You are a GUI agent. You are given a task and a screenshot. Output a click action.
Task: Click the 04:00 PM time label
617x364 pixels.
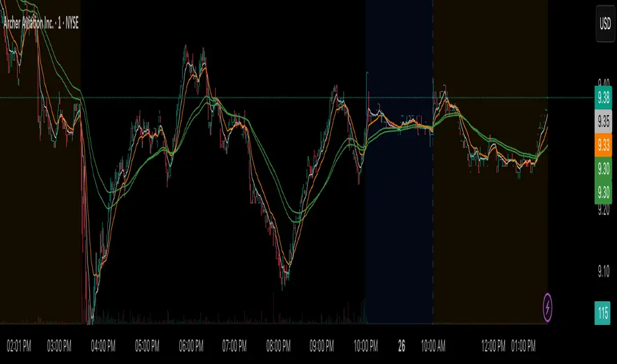103,346
